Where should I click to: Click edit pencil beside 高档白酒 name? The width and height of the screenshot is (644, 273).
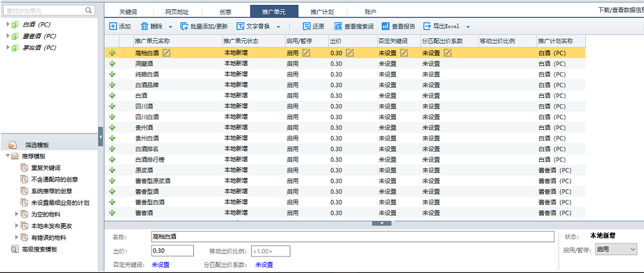pos(166,53)
